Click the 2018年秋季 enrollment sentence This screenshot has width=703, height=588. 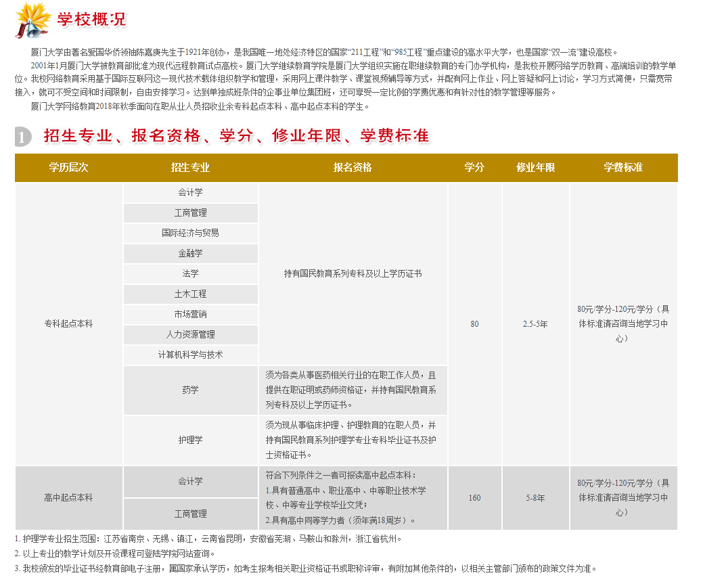tap(200, 107)
